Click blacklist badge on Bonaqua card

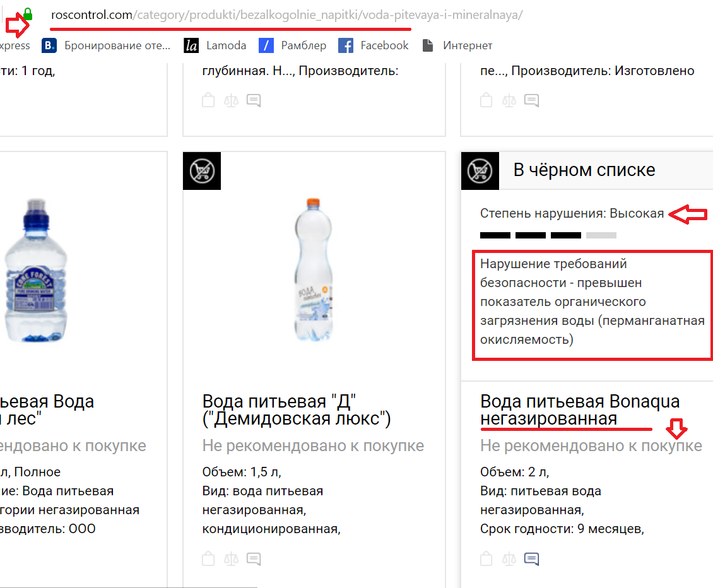(480, 171)
